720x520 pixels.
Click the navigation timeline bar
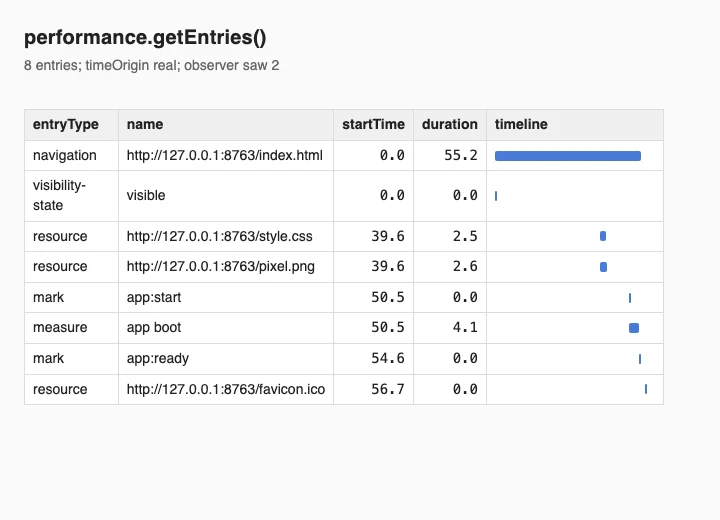[568, 156]
